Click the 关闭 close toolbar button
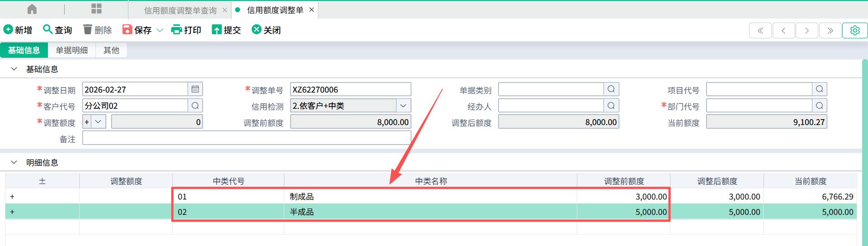868x246 pixels. (266, 30)
